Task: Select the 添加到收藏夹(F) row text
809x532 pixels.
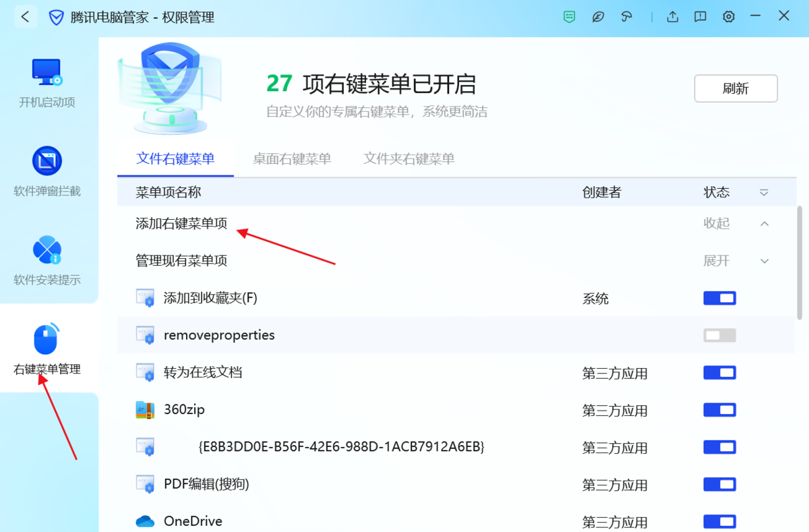Action: pyautogui.click(x=210, y=298)
